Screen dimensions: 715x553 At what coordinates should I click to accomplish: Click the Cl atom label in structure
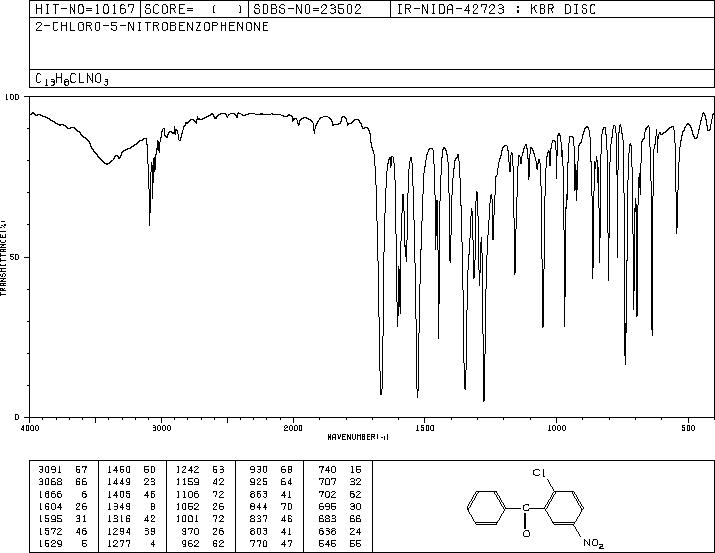[x=539, y=473]
